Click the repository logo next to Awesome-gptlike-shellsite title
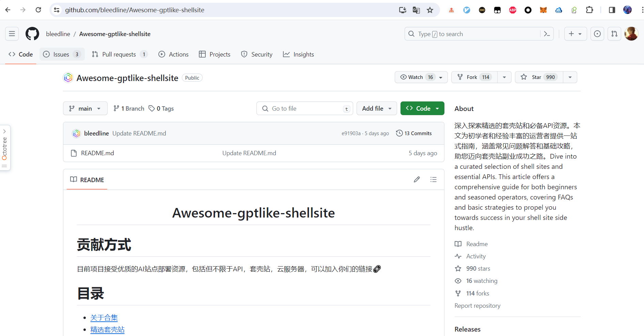The image size is (644, 336). click(68, 78)
